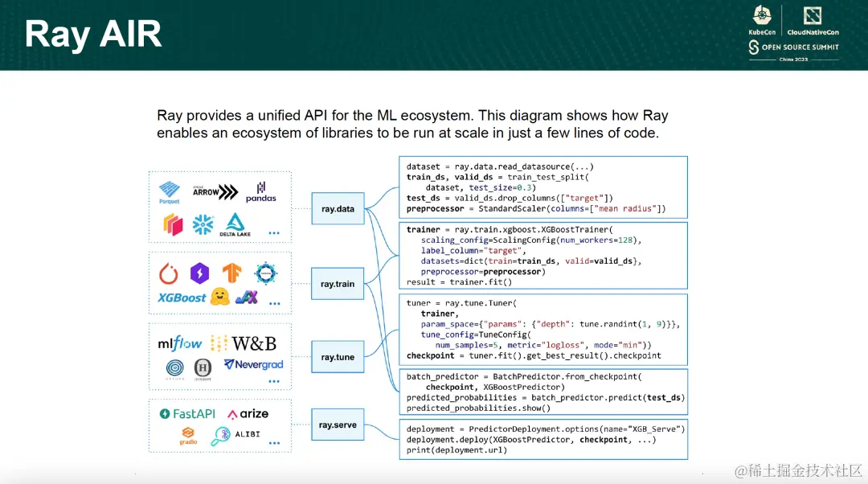Click the code line 'trainer = ray.train.xgboost.XGBoostTrainer('

(x=510, y=229)
